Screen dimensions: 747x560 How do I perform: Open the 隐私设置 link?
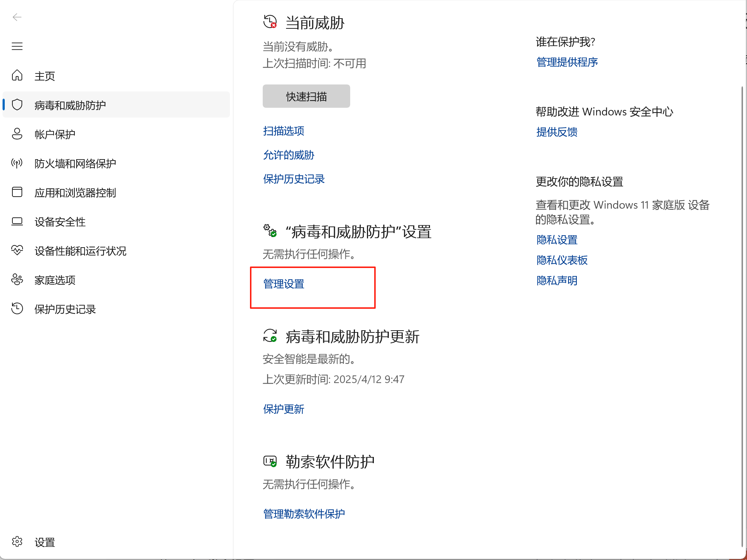(557, 240)
